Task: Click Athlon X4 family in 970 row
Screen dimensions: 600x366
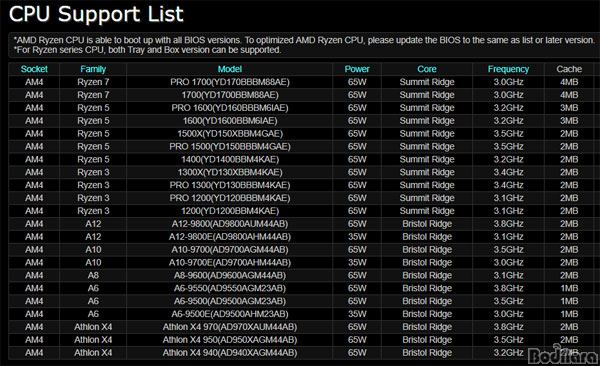Action: [x=93, y=327]
